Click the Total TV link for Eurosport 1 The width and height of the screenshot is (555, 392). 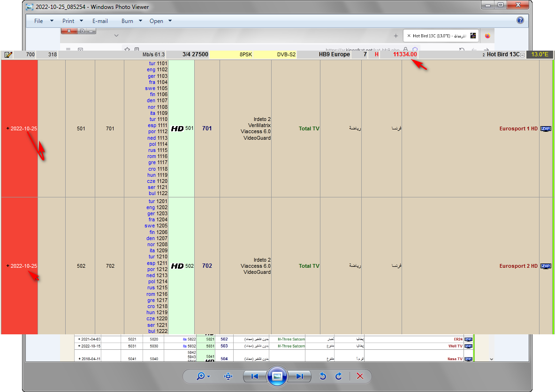pos(309,128)
